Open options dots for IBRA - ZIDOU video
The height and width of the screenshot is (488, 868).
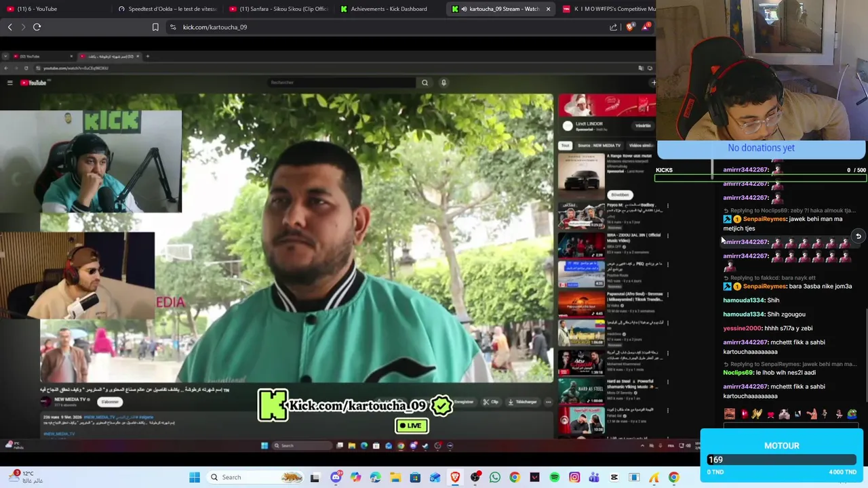coord(668,236)
